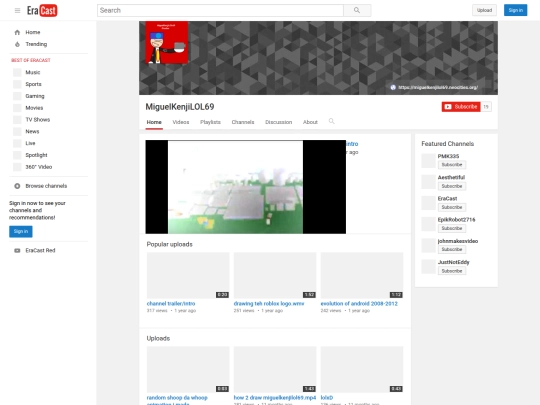Open the About tab
The height and width of the screenshot is (405, 540).
point(310,122)
